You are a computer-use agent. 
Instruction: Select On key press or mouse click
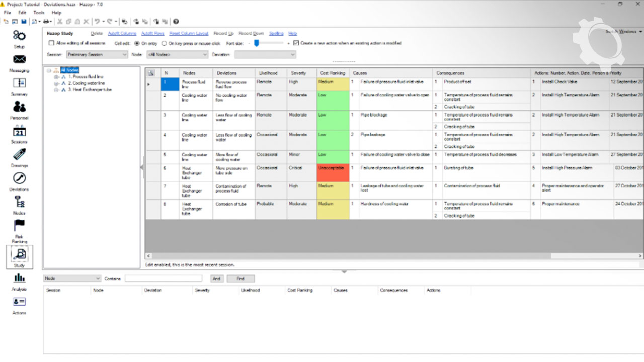165,44
